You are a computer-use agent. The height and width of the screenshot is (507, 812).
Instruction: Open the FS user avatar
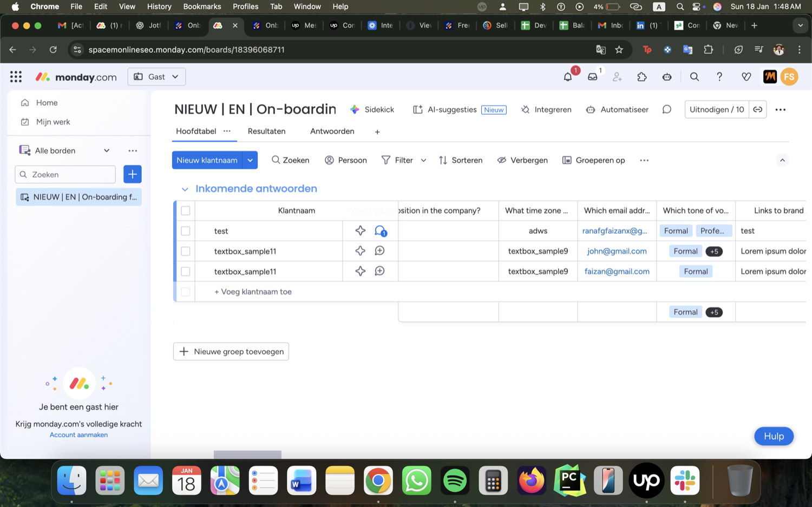(x=789, y=77)
